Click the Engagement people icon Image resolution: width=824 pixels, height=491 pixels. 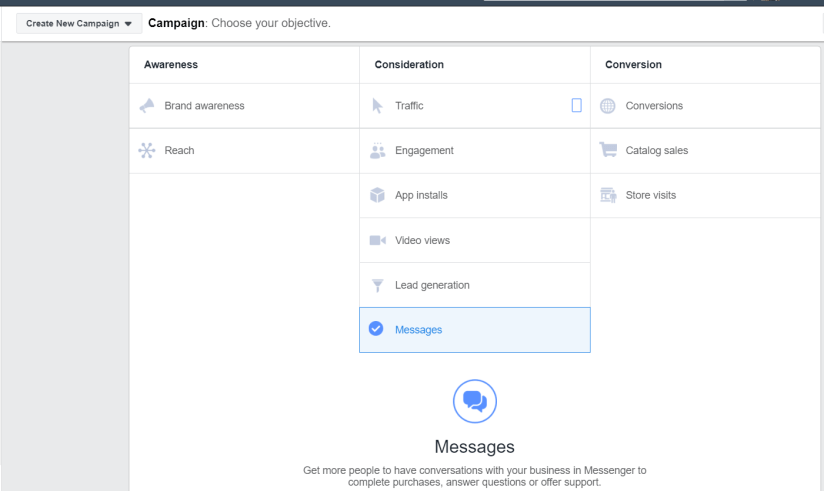(377, 151)
